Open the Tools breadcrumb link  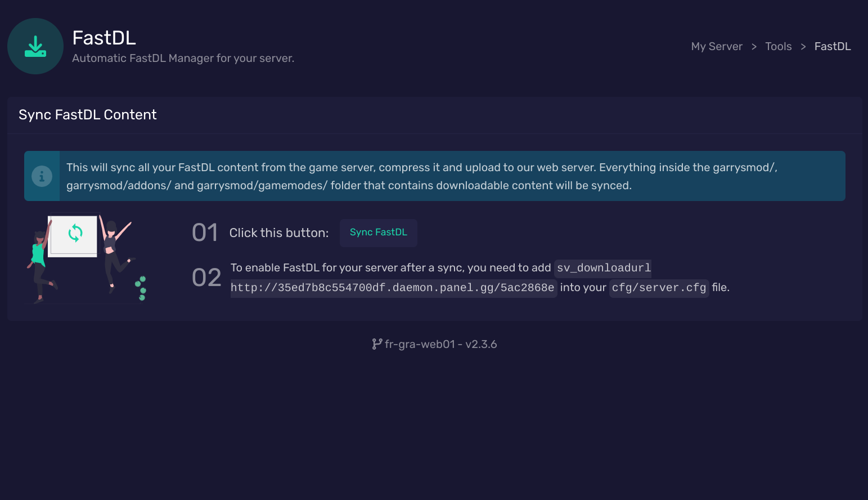click(x=778, y=47)
